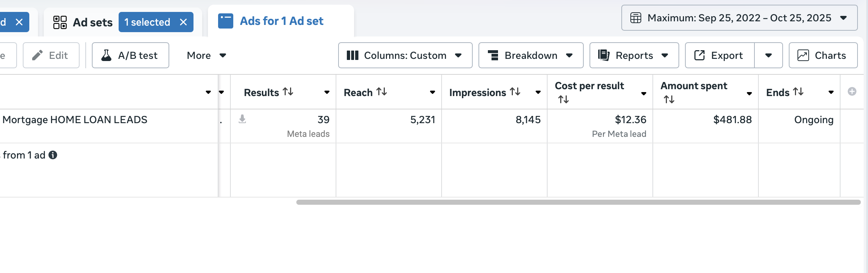This screenshot has height=273, width=868.
Task: Select the 'Ads for 1 Ad set' tab
Action: coord(281,21)
